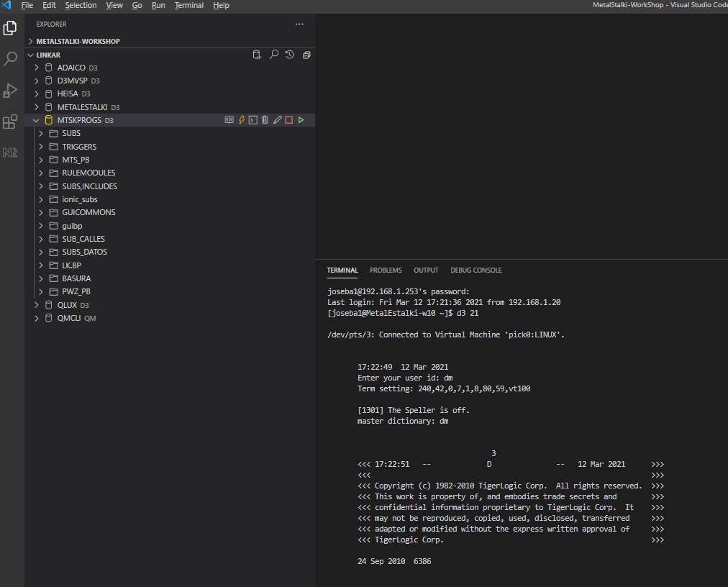
Task: Expand the METALESTALKI database node
Action: (x=36, y=106)
